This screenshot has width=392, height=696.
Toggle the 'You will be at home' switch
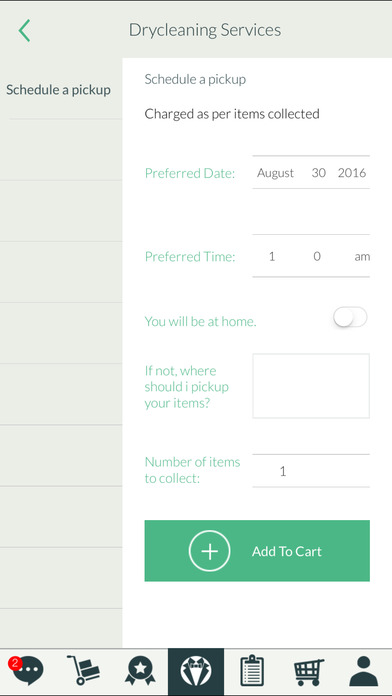coord(351,317)
